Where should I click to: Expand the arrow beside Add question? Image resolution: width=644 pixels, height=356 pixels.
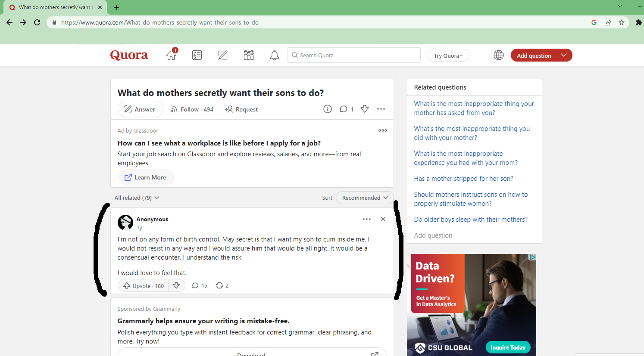tap(564, 55)
